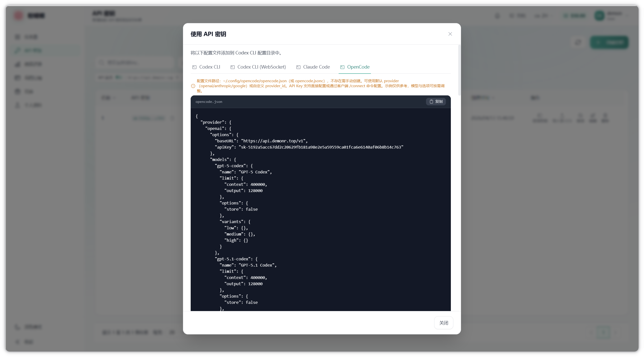Switch to the Codex CLI tab
The image size is (644, 357).
pos(206,67)
